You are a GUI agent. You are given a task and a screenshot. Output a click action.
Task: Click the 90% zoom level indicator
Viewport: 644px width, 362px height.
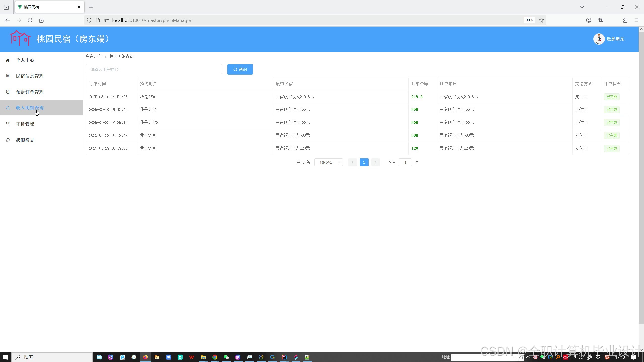(x=529, y=20)
